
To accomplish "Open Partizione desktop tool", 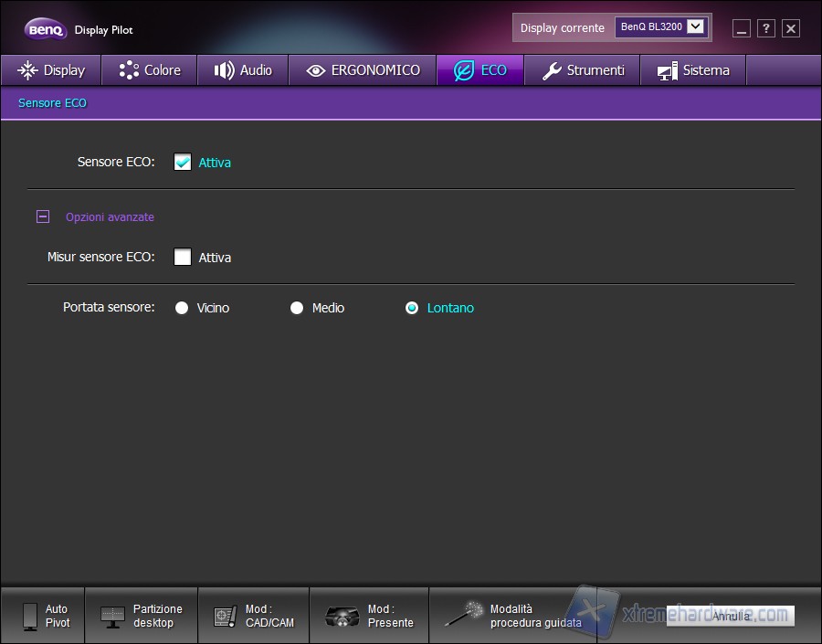I will pos(141,616).
